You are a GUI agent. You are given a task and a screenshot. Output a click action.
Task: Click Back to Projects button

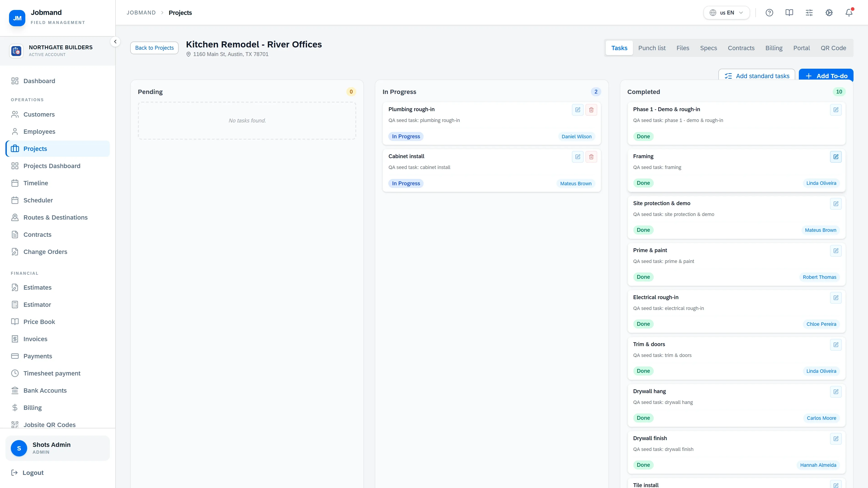(x=154, y=48)
